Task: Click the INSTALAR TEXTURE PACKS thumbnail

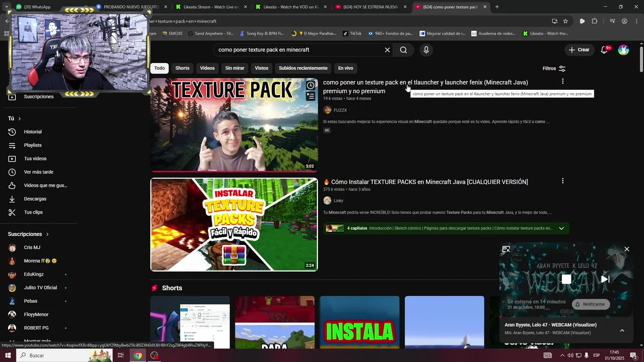Action: 234,224
